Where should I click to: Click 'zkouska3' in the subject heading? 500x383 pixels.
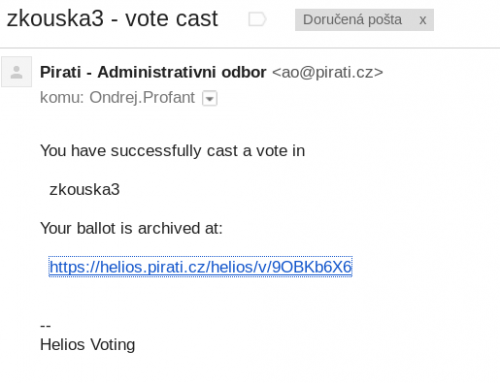click(55, 19)
